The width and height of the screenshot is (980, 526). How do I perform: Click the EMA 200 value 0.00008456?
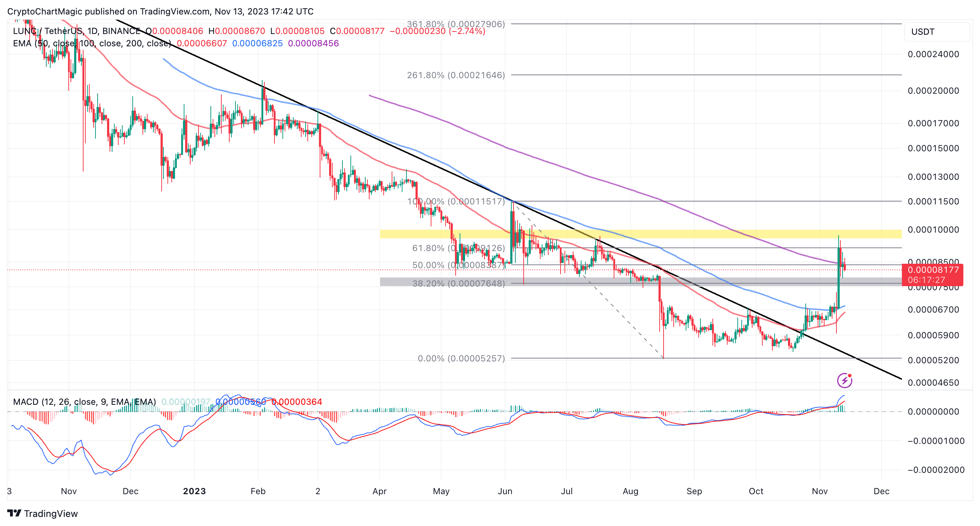(313, 43)
